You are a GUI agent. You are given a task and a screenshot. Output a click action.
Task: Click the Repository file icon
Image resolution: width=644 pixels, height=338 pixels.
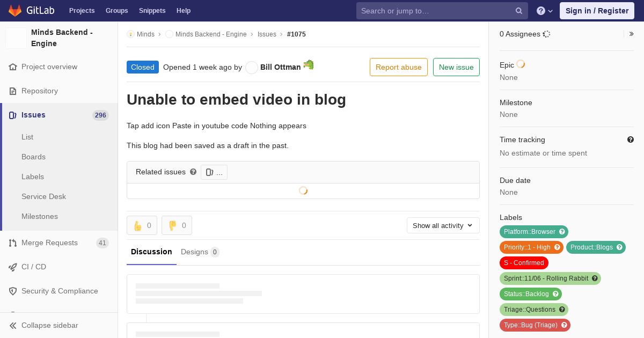(13, 91)
